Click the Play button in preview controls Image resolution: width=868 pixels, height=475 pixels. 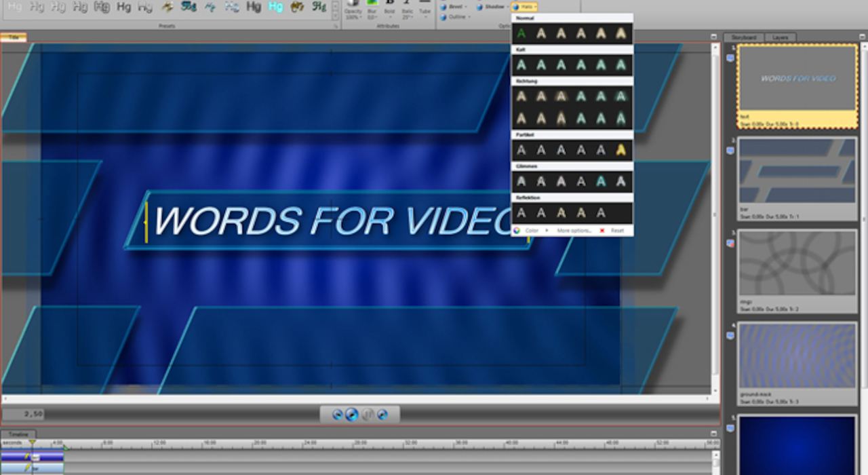(x=351, y=415)
